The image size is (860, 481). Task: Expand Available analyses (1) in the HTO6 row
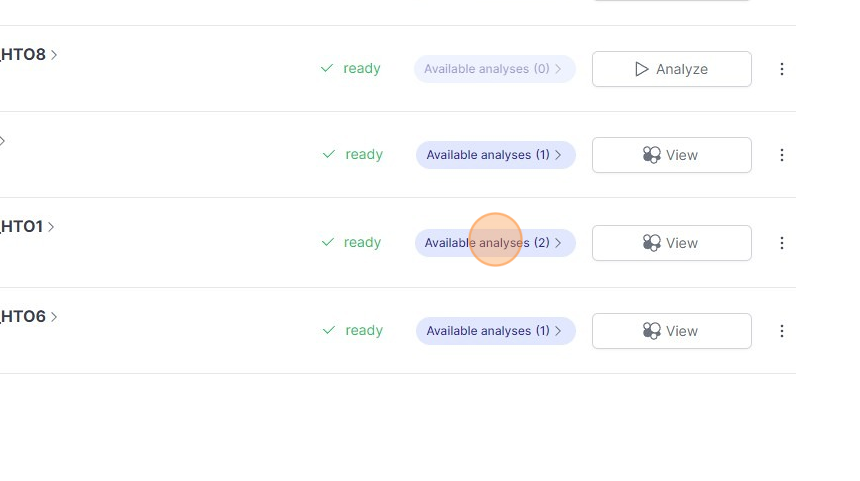point(495,331)
